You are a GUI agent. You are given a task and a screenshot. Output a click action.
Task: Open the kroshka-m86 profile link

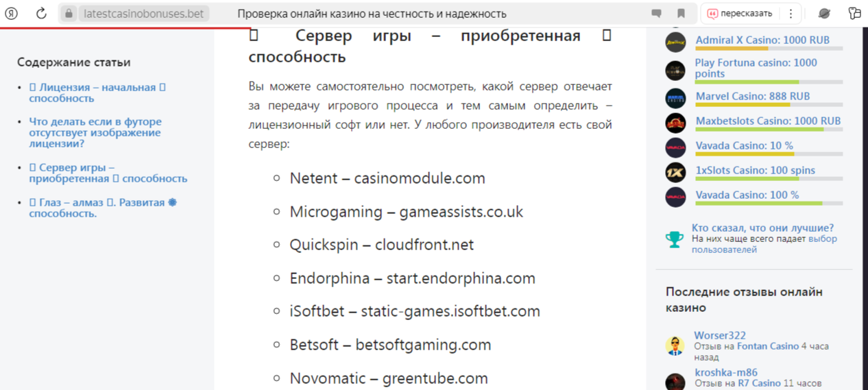pyautogui.click(x=726, y=372)
